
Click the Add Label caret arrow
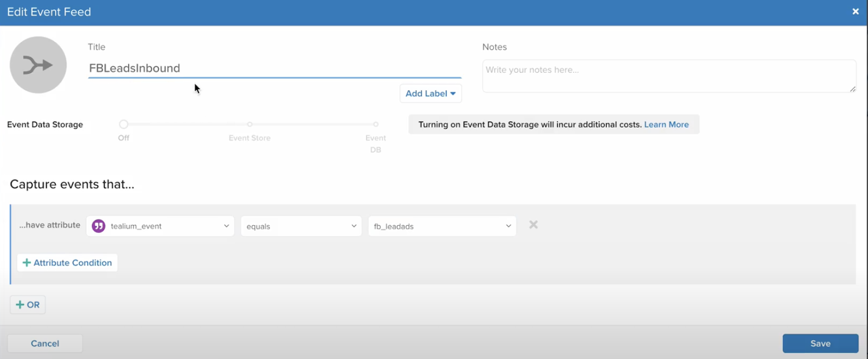pyautogui.click(x=453, y=93)
